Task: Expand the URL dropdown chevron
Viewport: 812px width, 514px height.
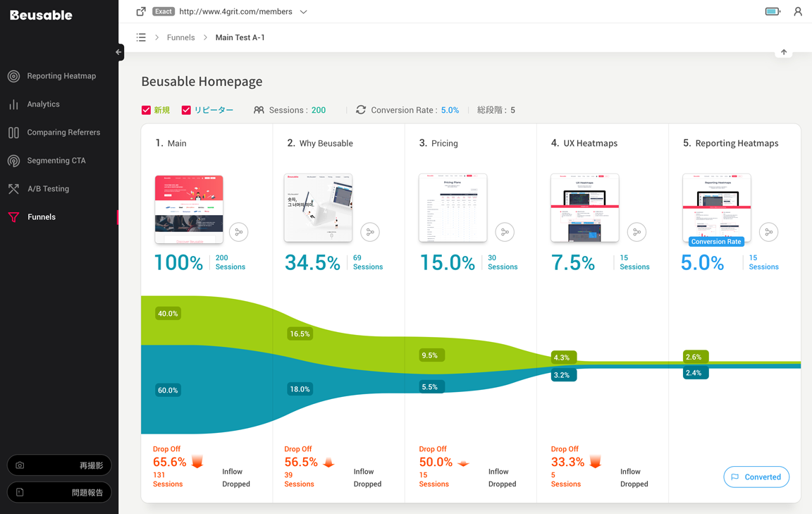Action: click(x=304, y=12)
